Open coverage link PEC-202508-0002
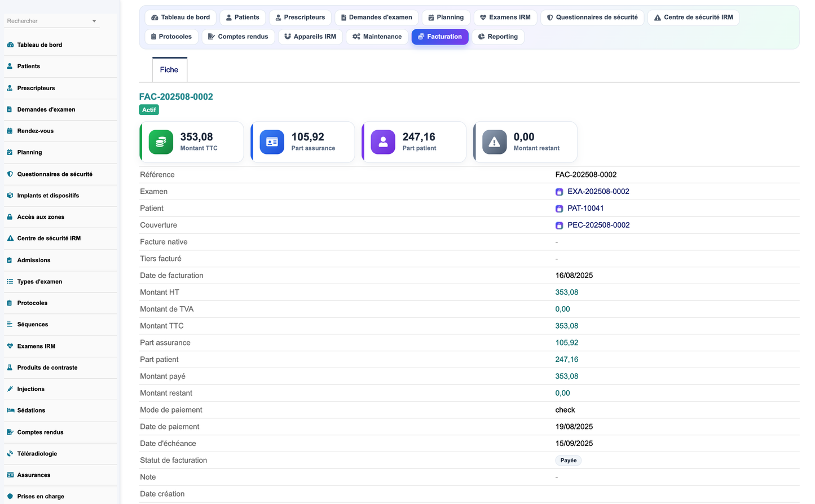The image size is (815, 504). [598, 225]
